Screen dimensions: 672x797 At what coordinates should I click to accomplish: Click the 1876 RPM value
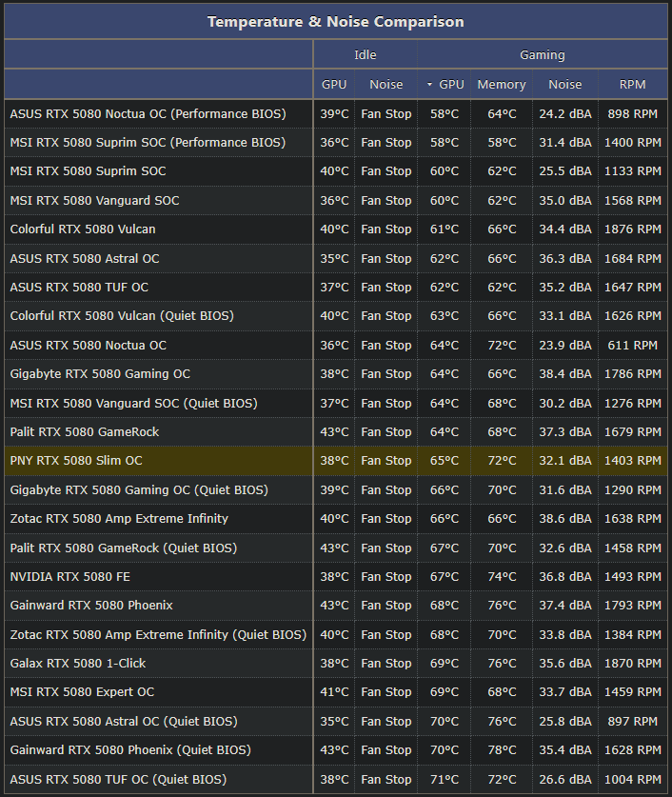pyautogui.click(x=632, y=229)
